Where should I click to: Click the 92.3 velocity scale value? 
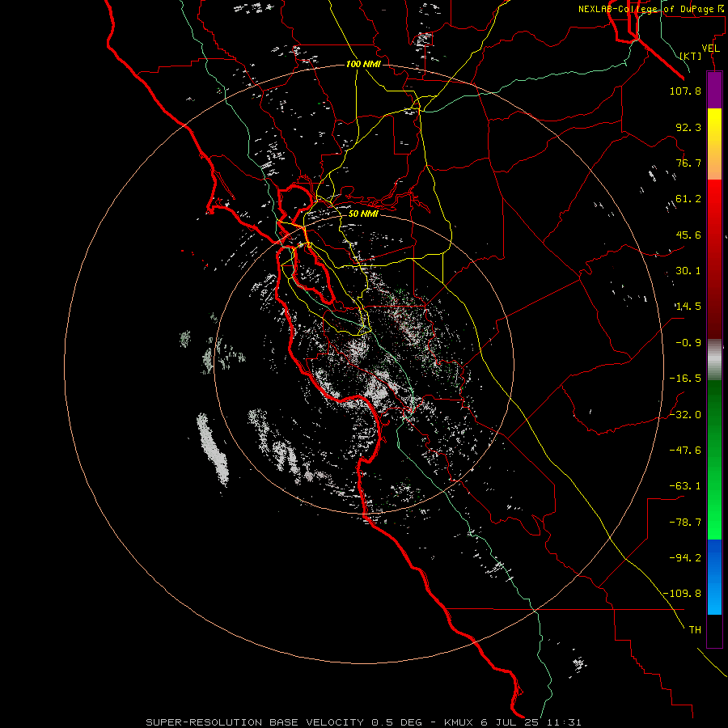click(x=688, y=127)
